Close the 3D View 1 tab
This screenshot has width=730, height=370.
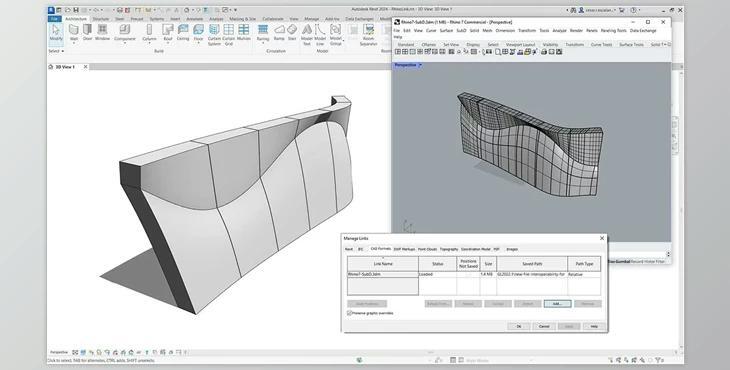(85, 67)
